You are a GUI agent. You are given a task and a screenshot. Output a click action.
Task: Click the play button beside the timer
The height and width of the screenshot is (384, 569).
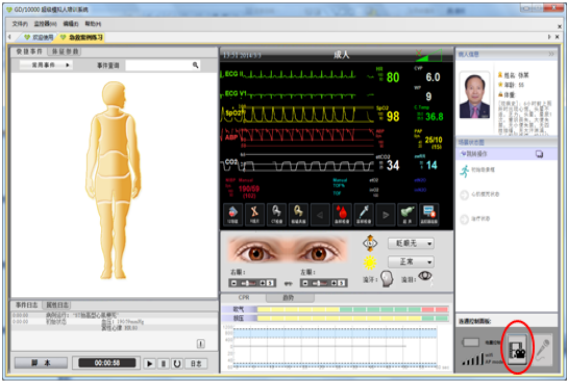pyautogui.click(x=149, y=363)
